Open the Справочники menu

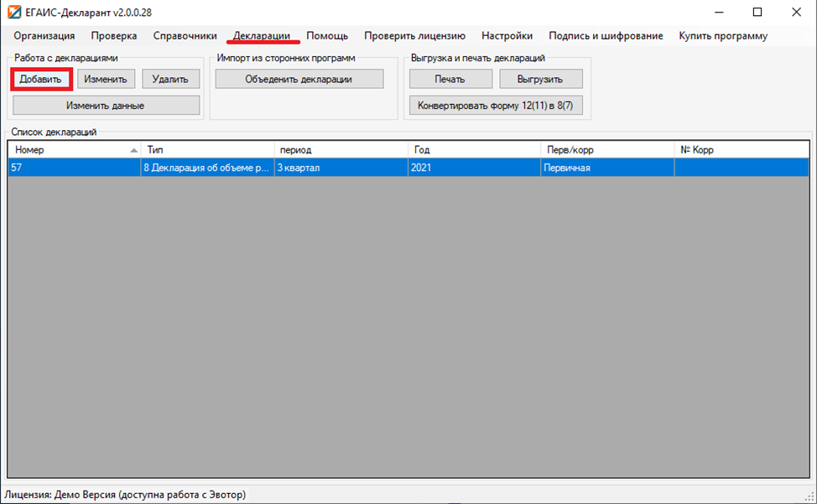(x=185, y=36)
